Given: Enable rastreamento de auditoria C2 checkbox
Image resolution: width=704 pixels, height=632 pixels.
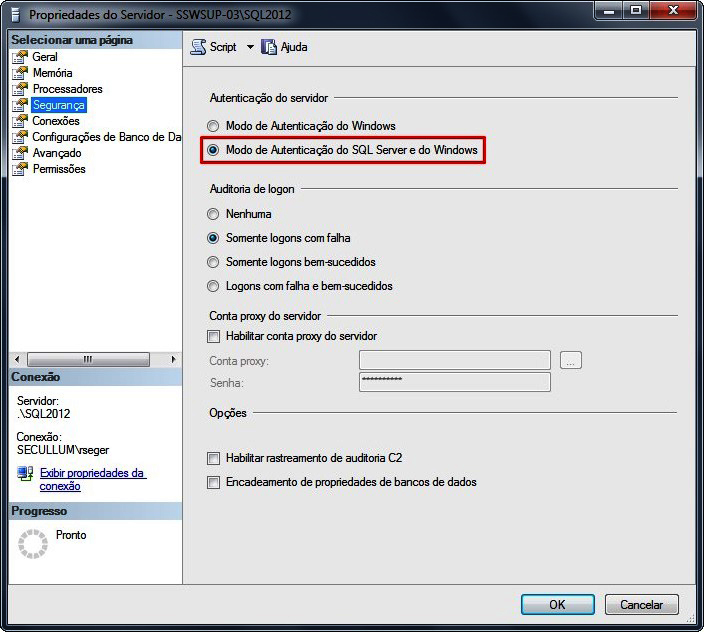Looking at the screenshot, I should (x=213, y=458).
